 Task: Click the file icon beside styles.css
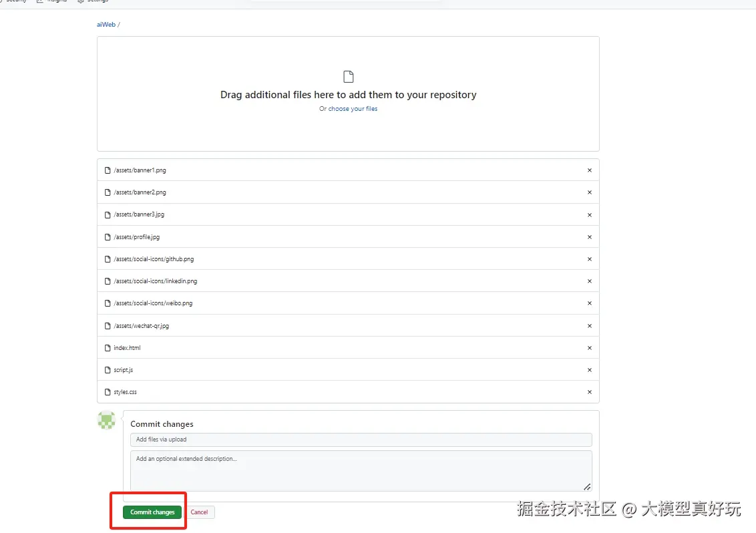(108, 392)
